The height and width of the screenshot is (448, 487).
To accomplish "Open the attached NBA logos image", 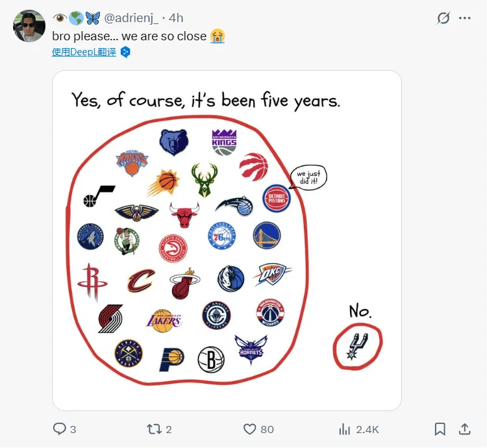I will 227,240.
